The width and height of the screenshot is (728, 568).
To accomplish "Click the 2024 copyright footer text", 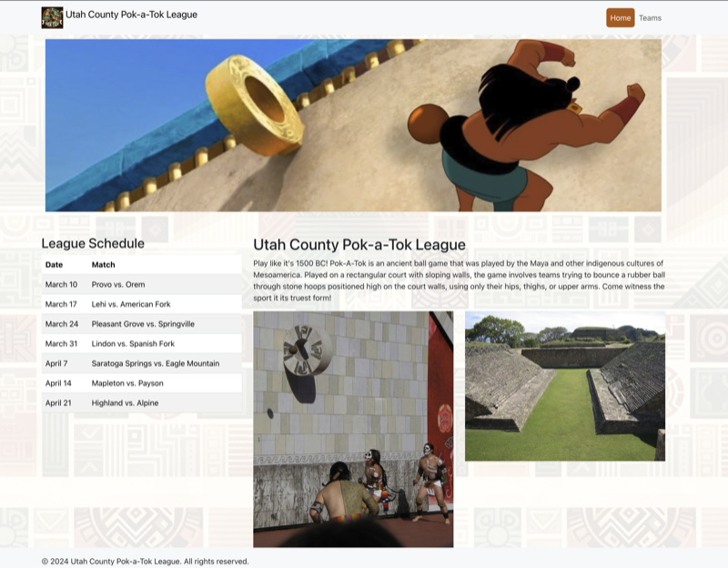I will click(x=146, y=561).
